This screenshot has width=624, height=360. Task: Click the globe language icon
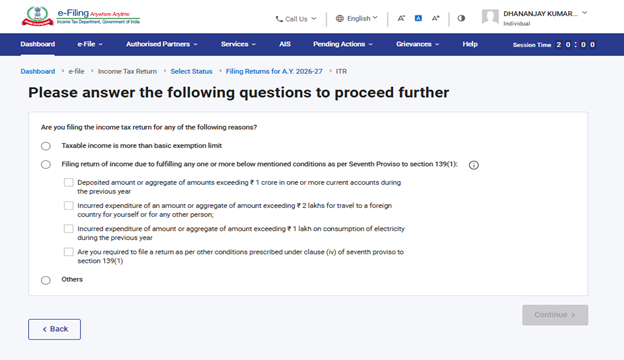point(339,18)
